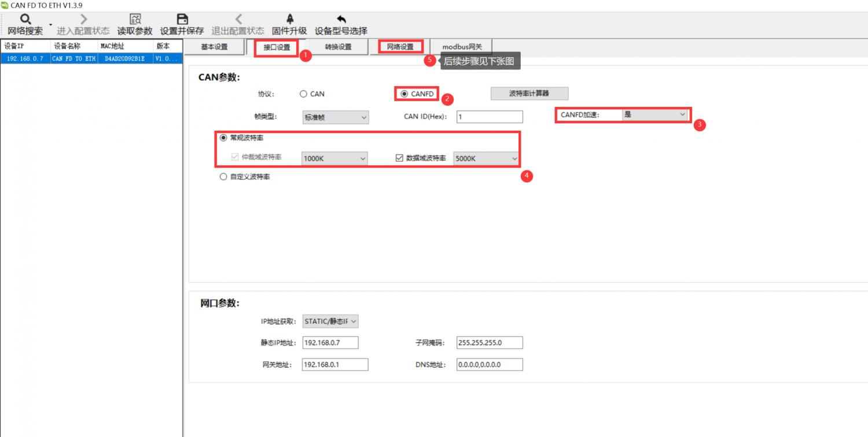Click the exit config state (退出配置状态) arrow
868x437 pixels.
(x=238, y=20)
